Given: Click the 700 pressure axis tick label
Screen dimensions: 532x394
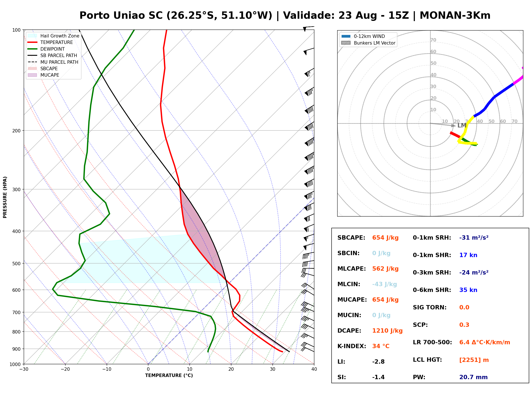Looking at the screenshot, I should 16,312.
